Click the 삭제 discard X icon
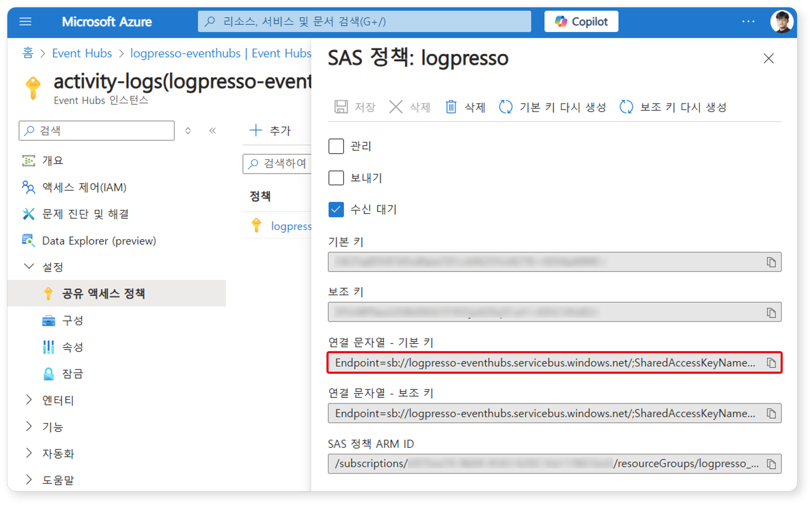The height and width of the screenshot is (506, 812). 395,107
